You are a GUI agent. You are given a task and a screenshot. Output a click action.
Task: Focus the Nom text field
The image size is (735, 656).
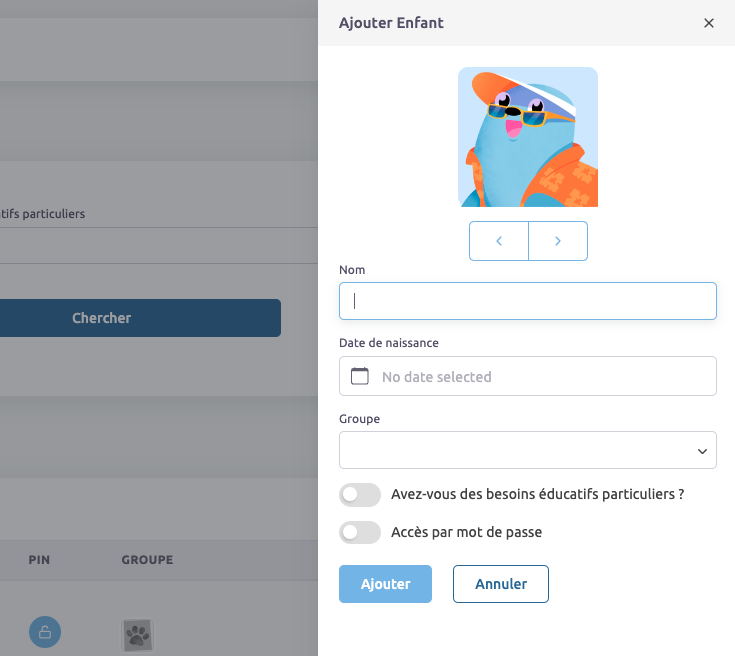527,301
